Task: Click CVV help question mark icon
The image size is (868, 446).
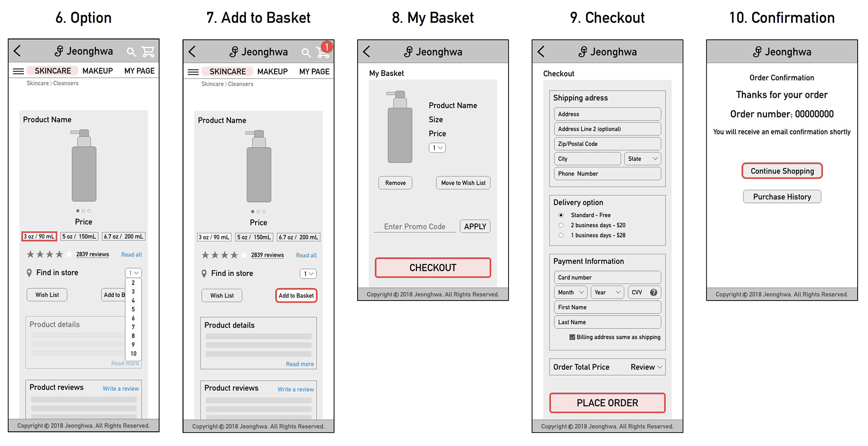Action: pos(653,292)
